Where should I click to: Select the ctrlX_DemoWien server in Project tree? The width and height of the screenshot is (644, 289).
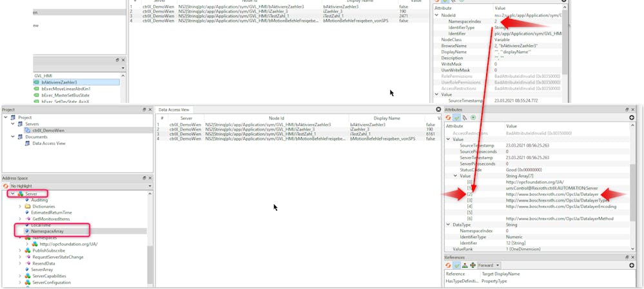[48, 130]
